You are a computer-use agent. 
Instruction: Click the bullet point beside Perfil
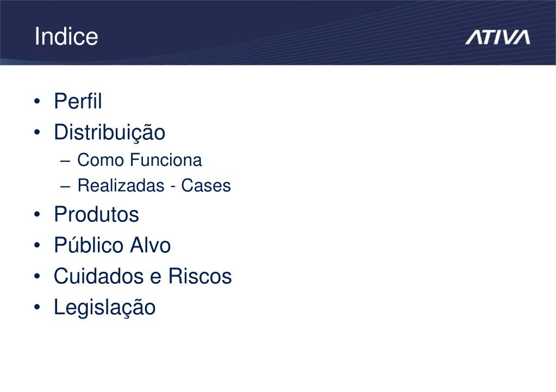click(x=38, y=102)
